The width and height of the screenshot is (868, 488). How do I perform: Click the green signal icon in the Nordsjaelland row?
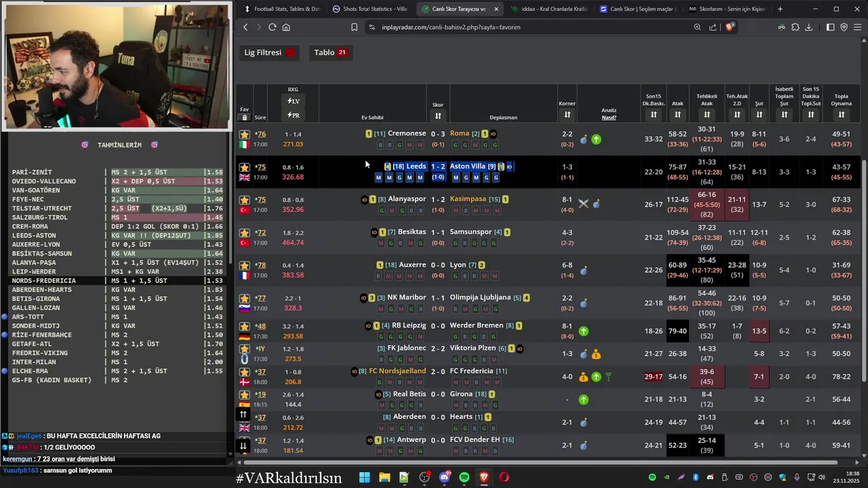(608, 377)
